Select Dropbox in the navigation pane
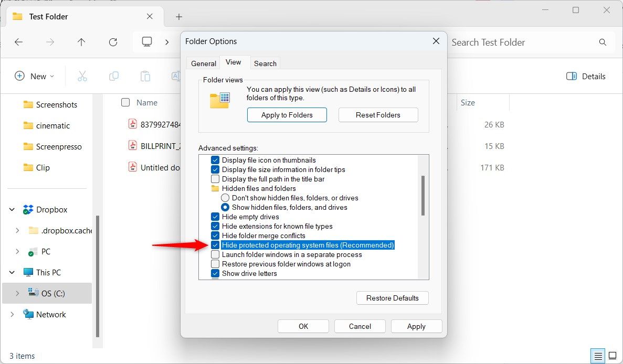This screenshot has height=364, width=623. point(45,210)
